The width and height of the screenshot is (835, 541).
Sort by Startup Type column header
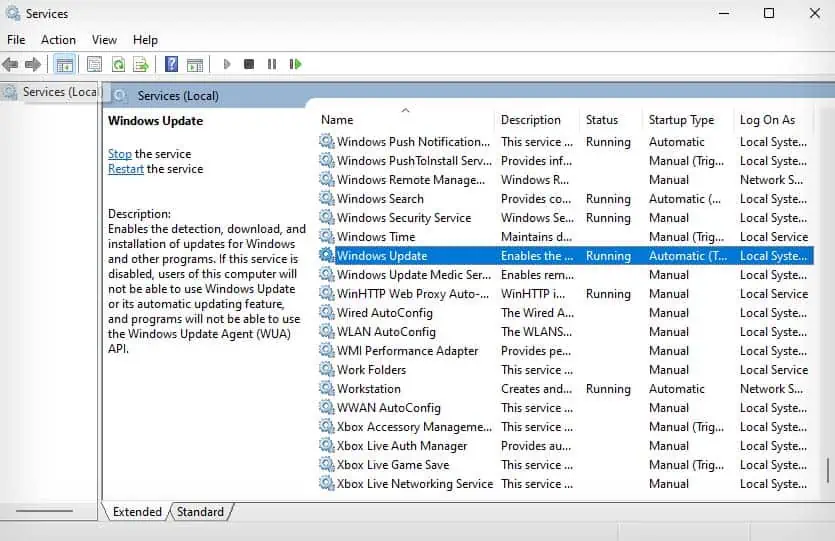[x=688, y=120]
